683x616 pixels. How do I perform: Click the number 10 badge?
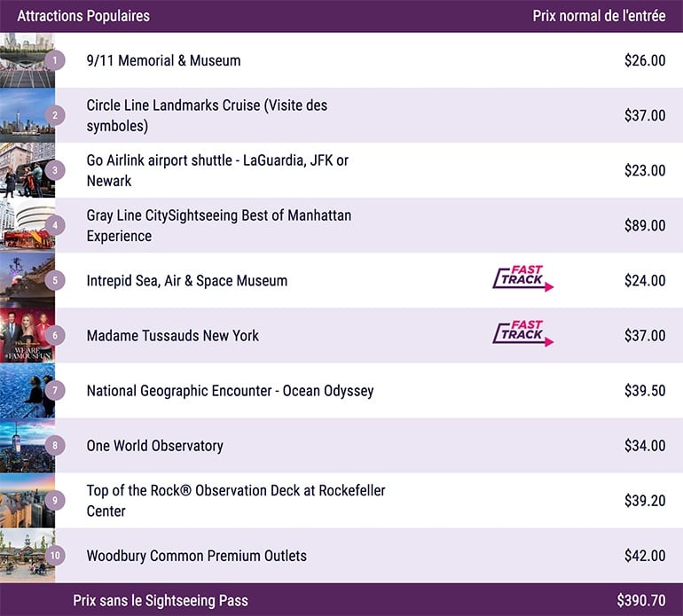(55, 556)
